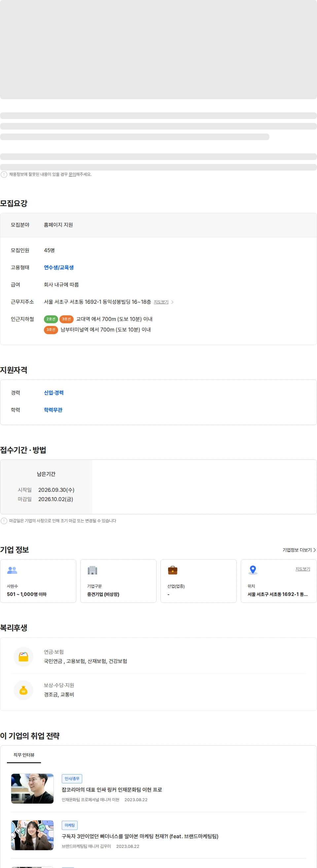Screen dimensions: 317x868
Task: Click the 홈페이지 지원 recruitment field text
Action: click(58, 225)
